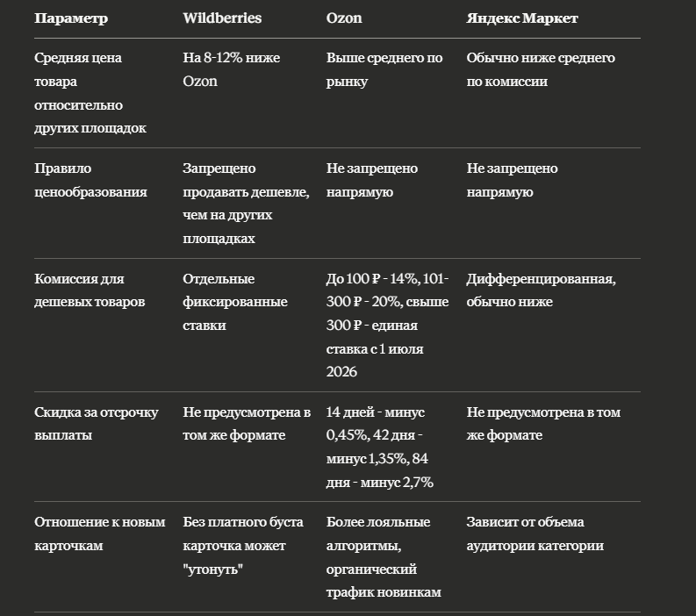
Task: Select the 'Правило ценообразования' row label
Action: 90,180
